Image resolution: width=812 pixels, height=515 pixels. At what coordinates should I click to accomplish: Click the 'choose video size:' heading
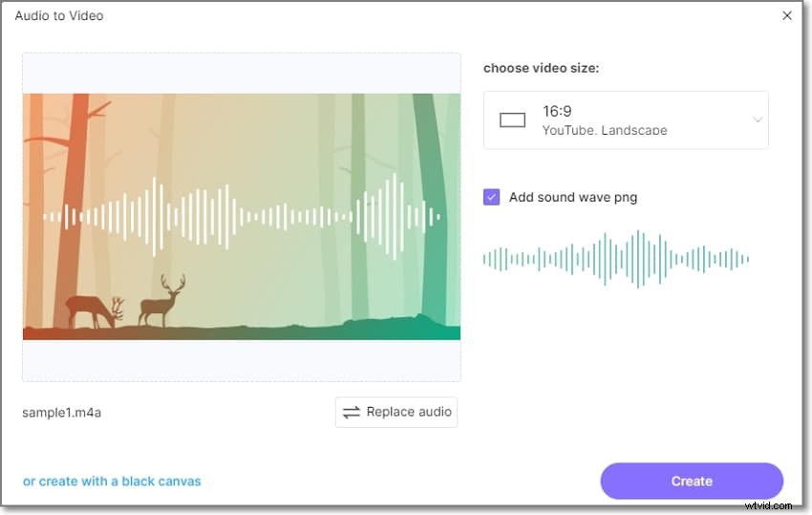pyautogui.click(x=541, y=68)
